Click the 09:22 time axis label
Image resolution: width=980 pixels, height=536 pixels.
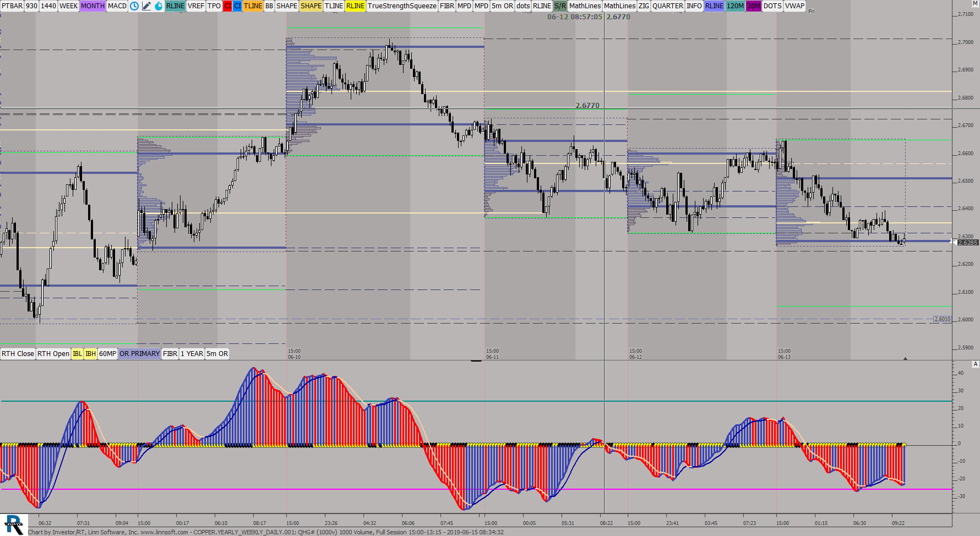tap(898, 523)
